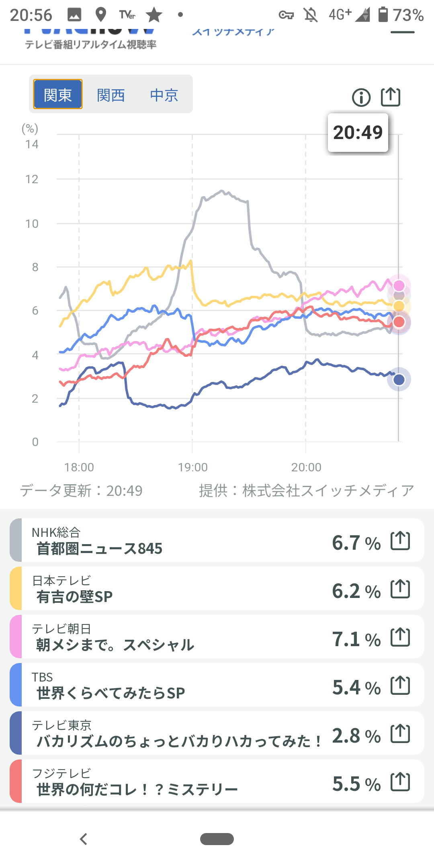434x868 pixels.
Task: Open the chart info icon
Action: pyautogui.click(x=361, y=97)
